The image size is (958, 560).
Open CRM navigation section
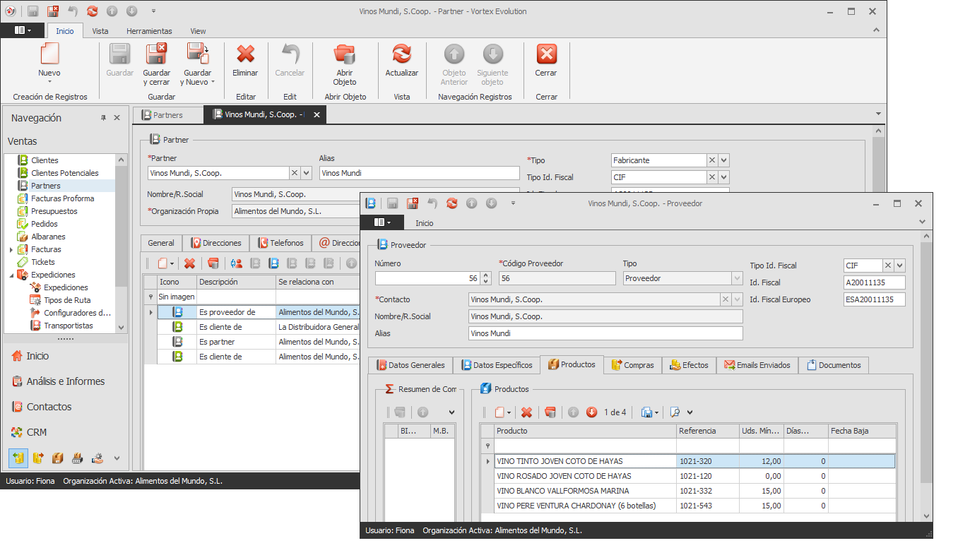[x=65, y=432]
